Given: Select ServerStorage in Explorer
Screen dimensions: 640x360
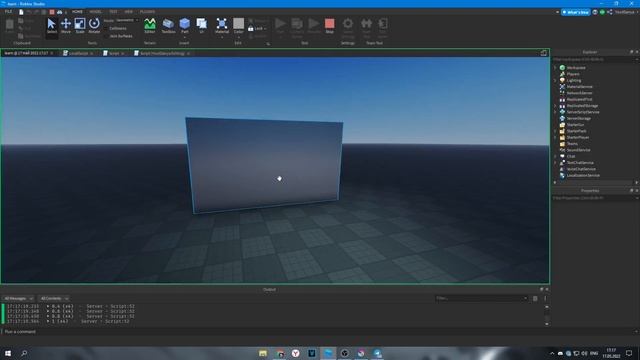Looking at the screenshot, I should click(578, 118).
